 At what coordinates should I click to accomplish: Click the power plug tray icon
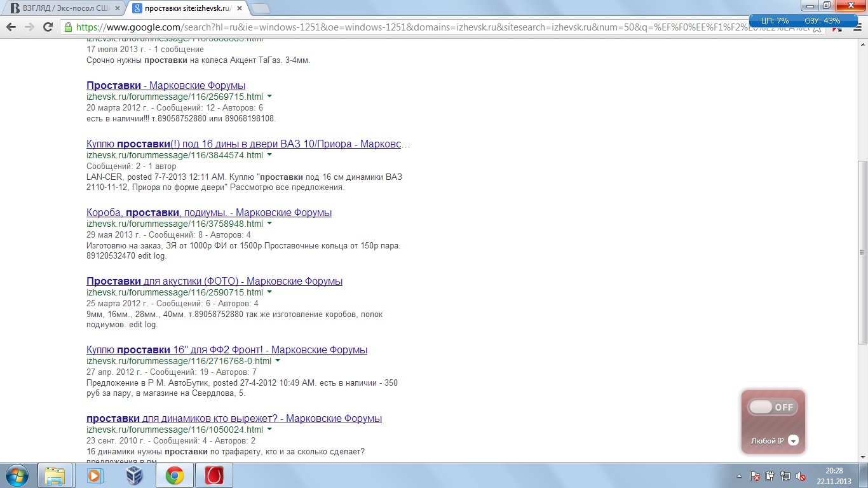pos(770,475)
